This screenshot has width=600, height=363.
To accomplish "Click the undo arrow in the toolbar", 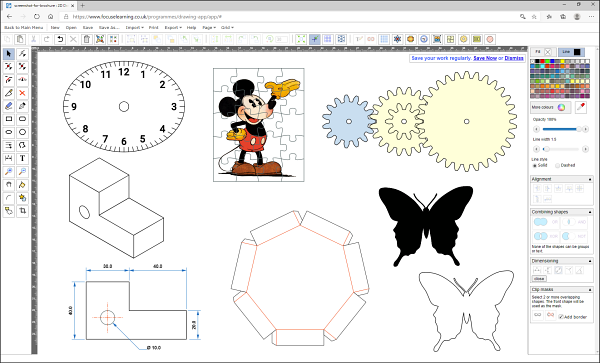I will tap(60, 39).
